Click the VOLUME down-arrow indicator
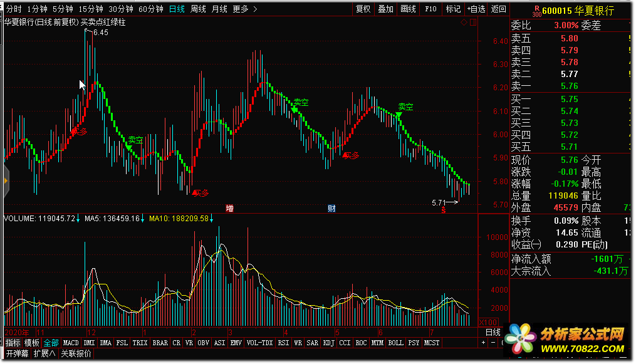Image resolution: width=636 pixels, height=364 pixels. point(78,219)
